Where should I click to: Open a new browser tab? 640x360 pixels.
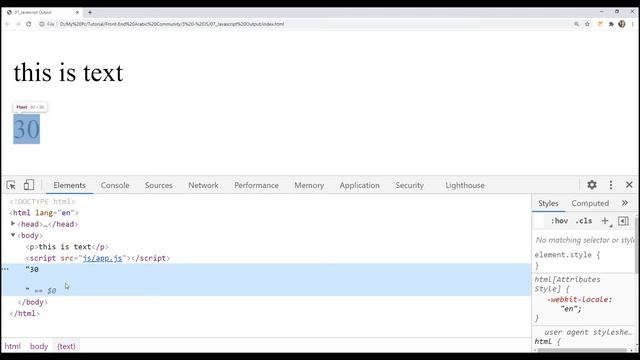pyautogui.click(x=90, y=12)
